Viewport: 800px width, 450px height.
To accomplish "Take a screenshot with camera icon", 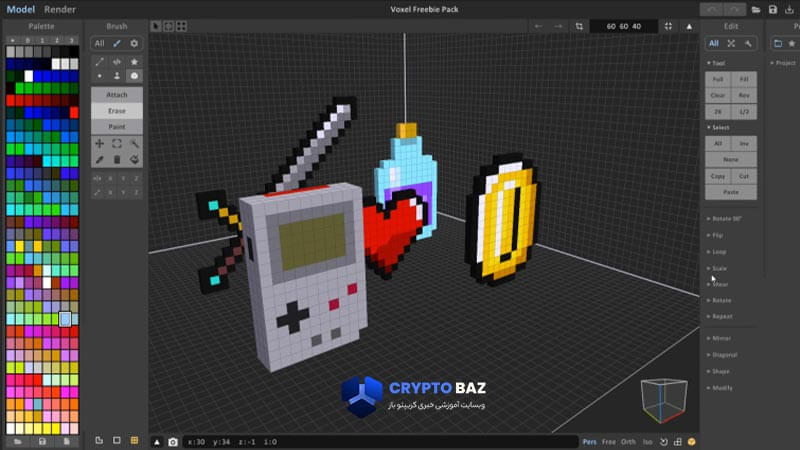I will 173,442.
